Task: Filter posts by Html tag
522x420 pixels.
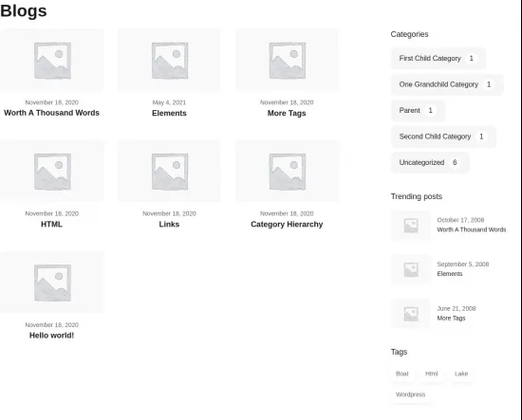Action: 432,374
